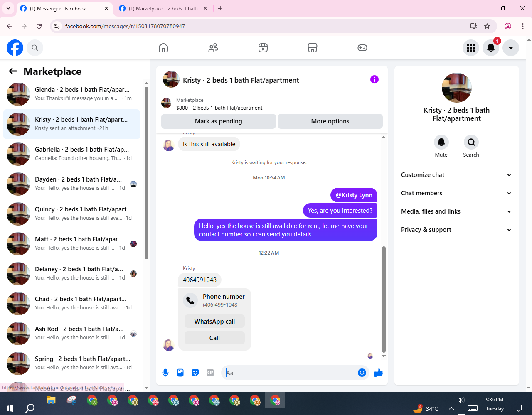Go back with Marketplace back arrow
532x415 pixels.
13,71
